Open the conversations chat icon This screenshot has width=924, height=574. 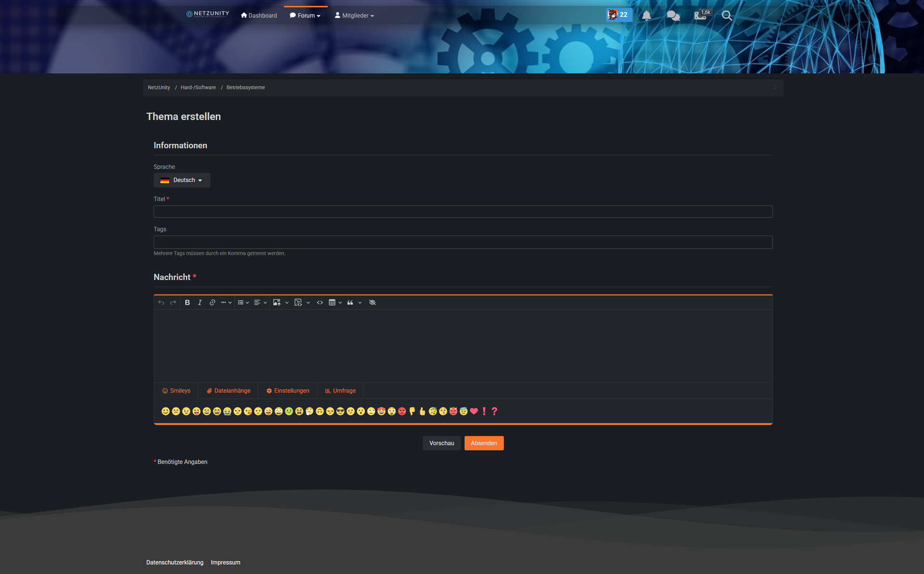pyautogui.click(x=673, y=15)
